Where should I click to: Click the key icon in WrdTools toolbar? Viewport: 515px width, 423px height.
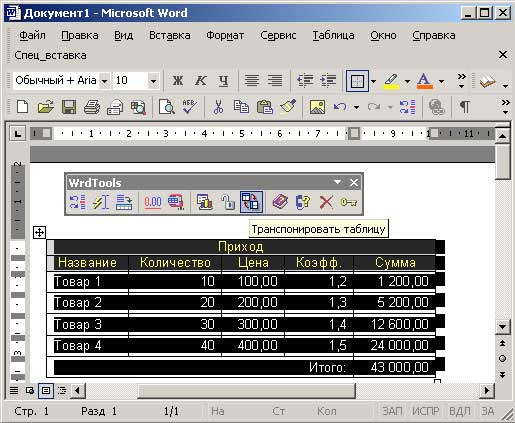(349, 202)
